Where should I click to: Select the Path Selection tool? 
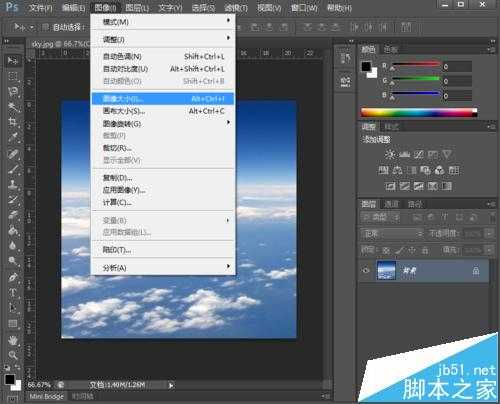(x=13, y=308)
